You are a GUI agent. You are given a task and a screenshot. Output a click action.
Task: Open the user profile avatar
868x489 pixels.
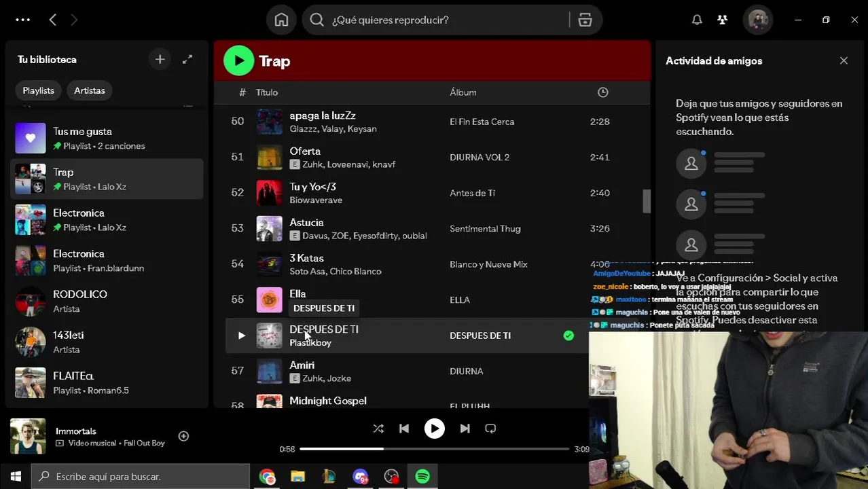point(758,20)
